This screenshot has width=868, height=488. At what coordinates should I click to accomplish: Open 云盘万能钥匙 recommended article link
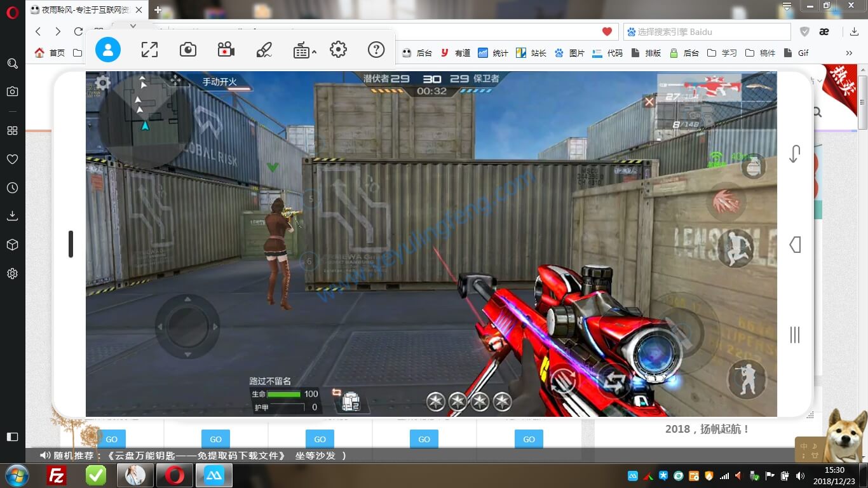click(x=198, y=456)
